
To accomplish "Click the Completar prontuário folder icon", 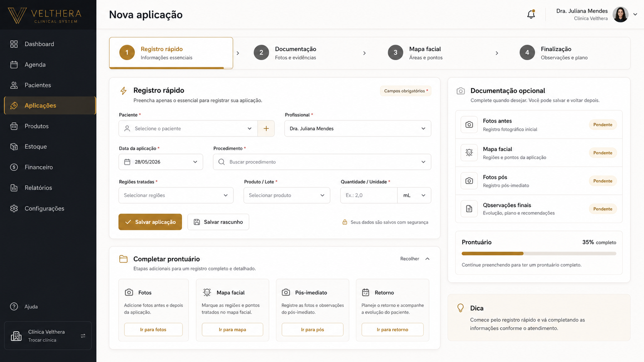I will pyautogui.click(x=123, y=259).
